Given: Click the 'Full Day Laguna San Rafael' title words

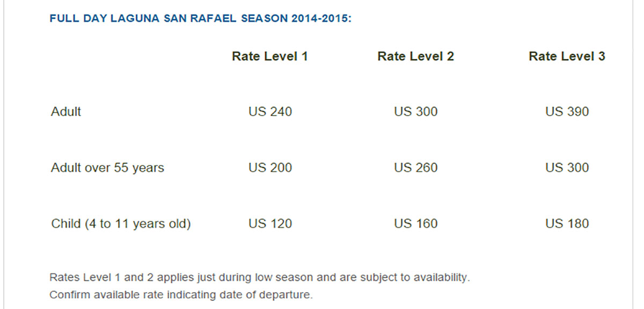Looking at the screenshot, I should [144, 19].
